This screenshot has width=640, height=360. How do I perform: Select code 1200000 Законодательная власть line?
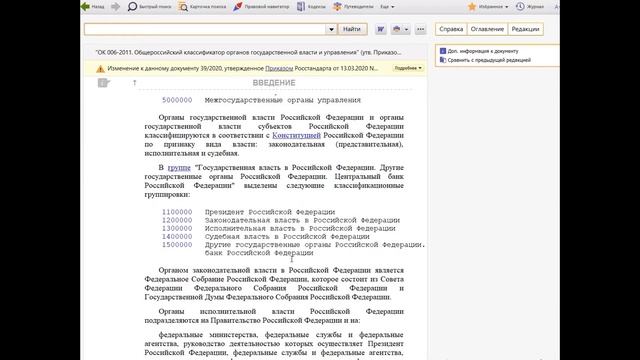pos(281,220)
